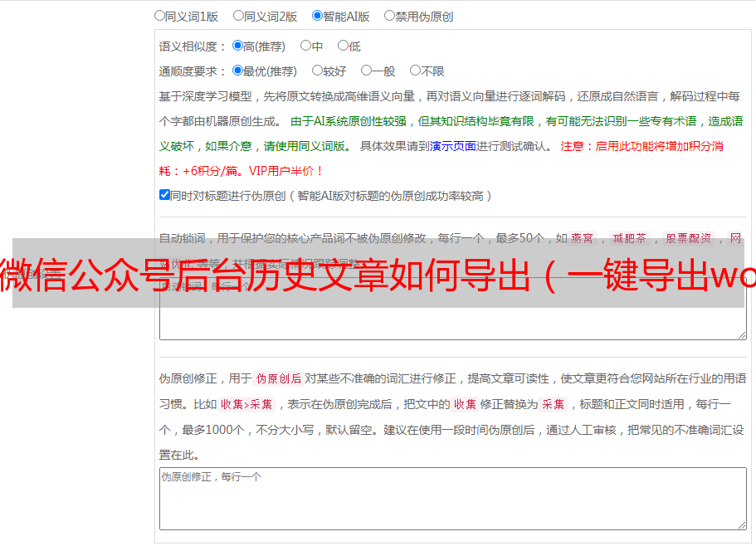The height and width of the screenshot is (546, 756).
Task: Set 语义相似度 to 高(推荐)
Action: click(x=237, y=46)
